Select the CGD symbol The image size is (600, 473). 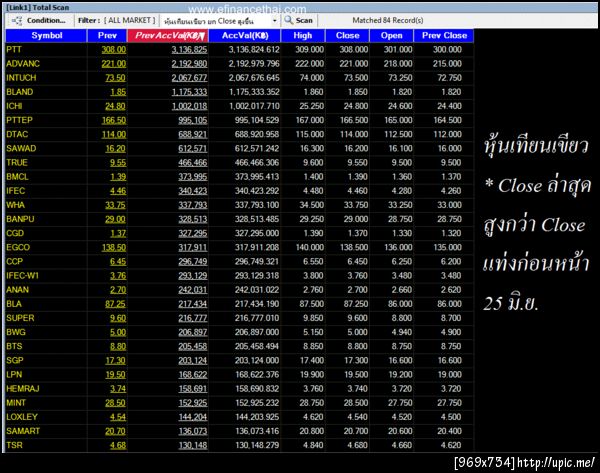15,234
